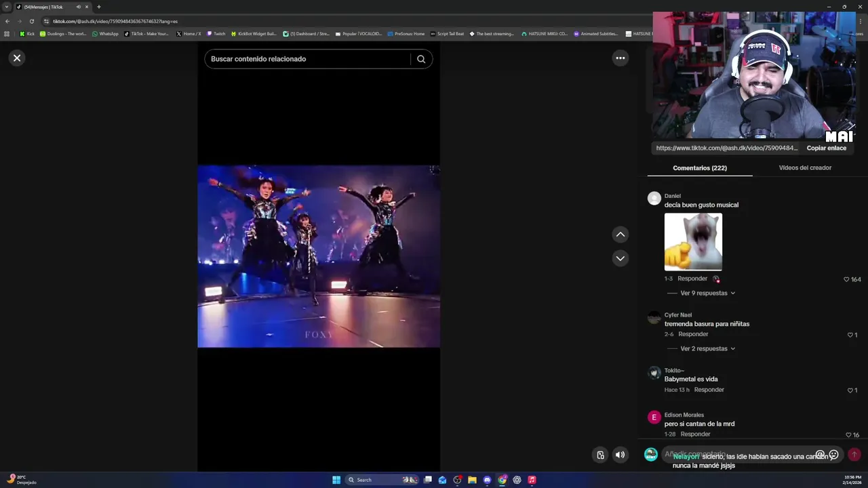Close the '(54)Mensajes | TikTok' tab
This screenshot has height=488, width=868.
pos(86,7)
